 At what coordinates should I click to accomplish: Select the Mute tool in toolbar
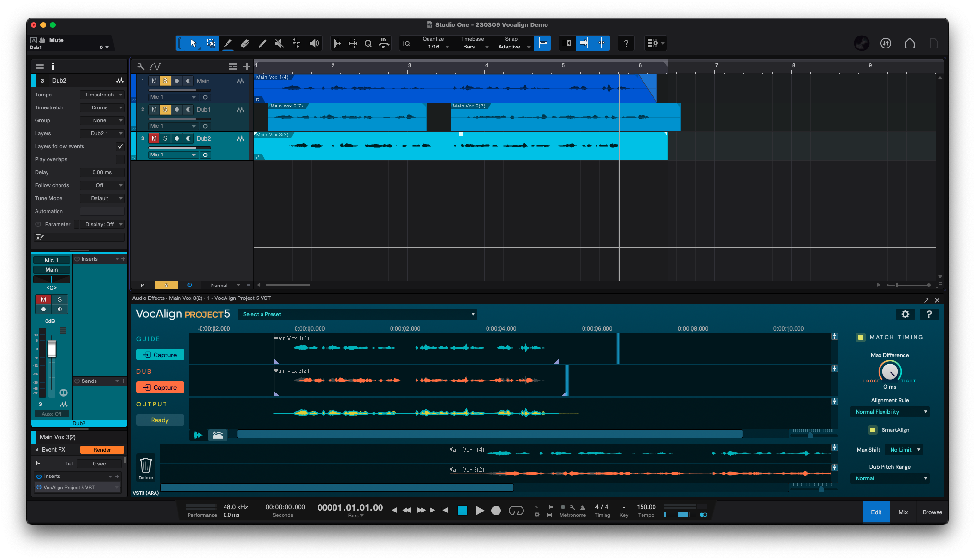279,43
